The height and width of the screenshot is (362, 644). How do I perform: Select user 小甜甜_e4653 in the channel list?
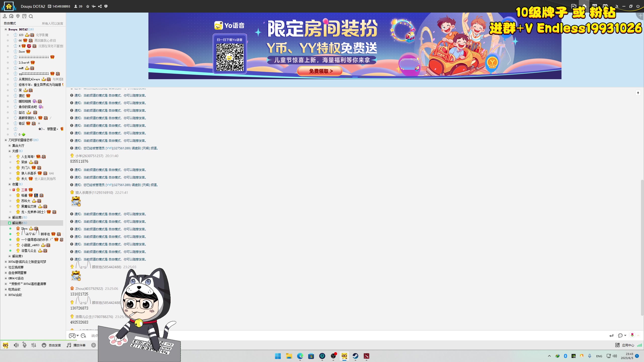30,245
